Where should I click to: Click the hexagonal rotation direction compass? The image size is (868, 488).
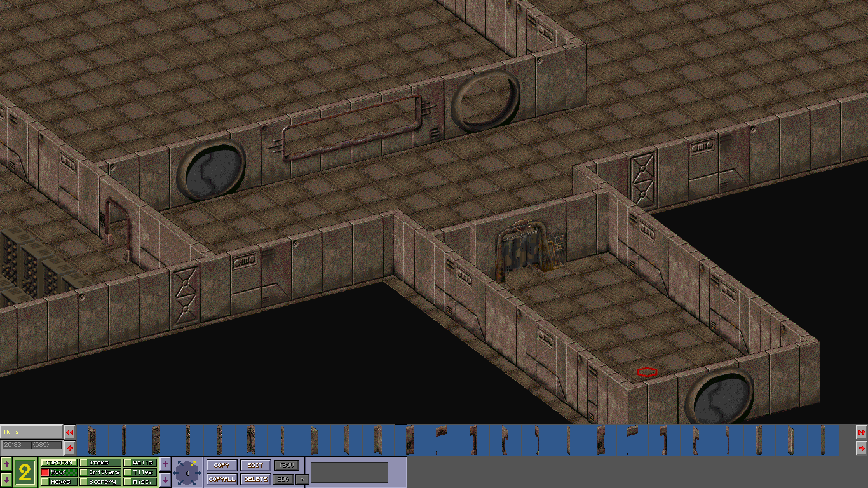click(x=187, y=473)
